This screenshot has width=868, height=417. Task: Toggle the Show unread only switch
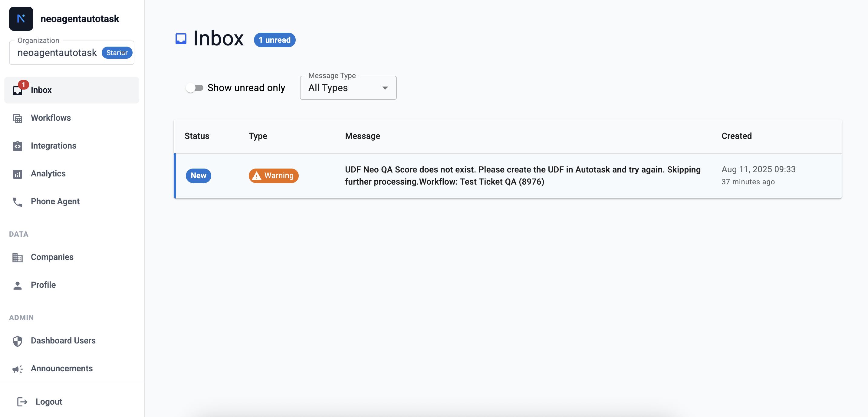coord(194,88)
